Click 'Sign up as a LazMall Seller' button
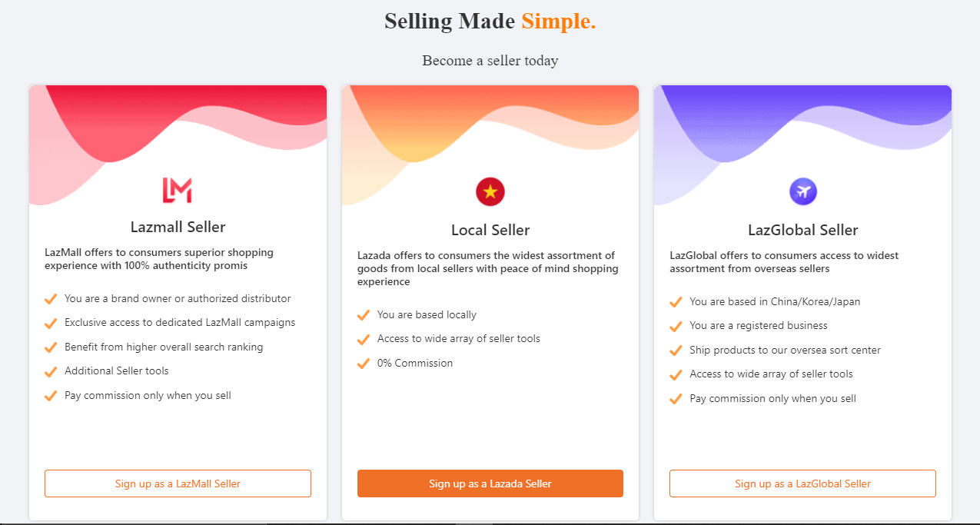Image resolution: width=980 pixels, height=525 pixels. point(178,483)
